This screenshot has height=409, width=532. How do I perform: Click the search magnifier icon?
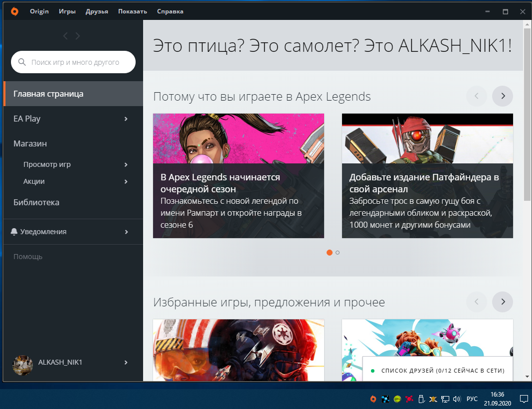pos(22,62)
